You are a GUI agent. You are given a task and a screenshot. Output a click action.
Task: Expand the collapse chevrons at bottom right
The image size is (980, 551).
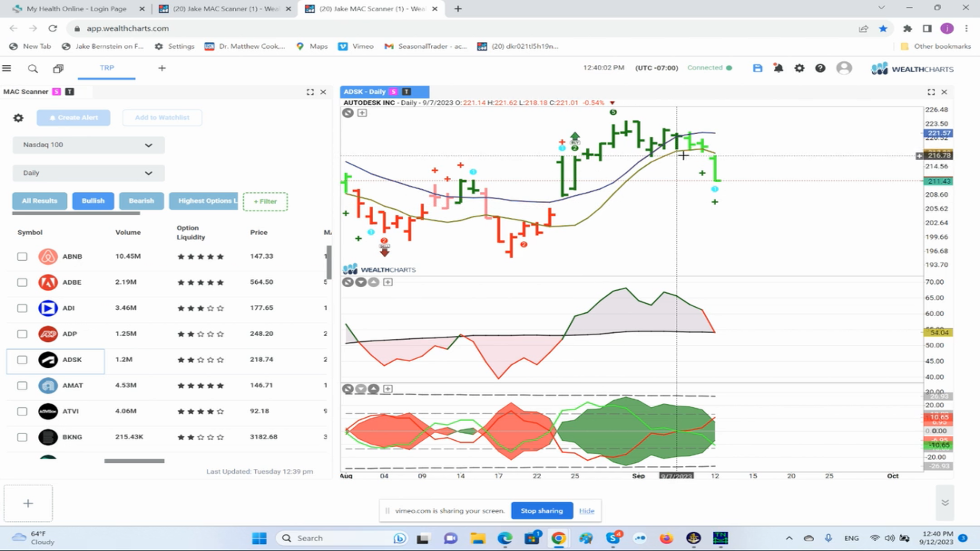point(945,503)
